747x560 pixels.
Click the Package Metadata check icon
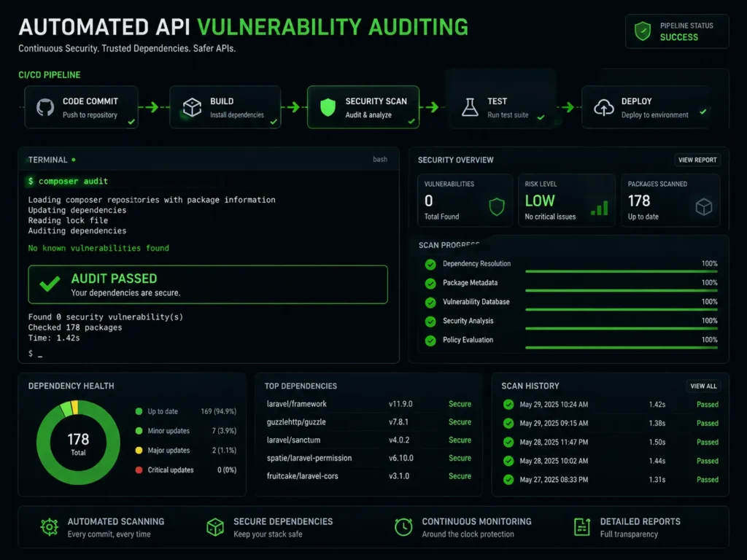coord(430,284)
